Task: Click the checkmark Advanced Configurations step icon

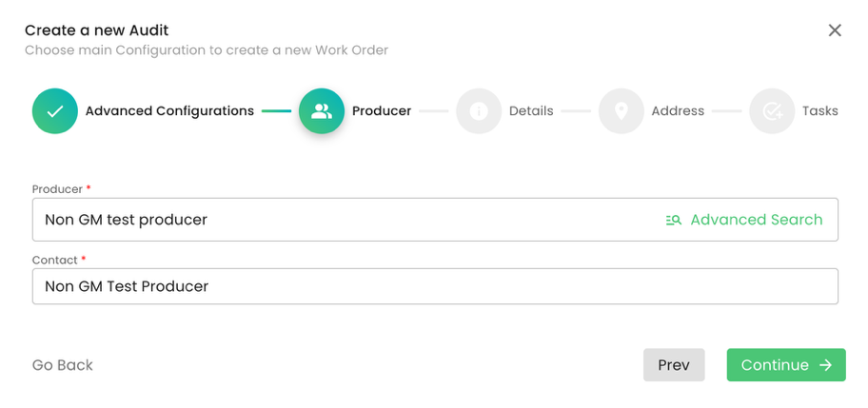Action: 55,111
